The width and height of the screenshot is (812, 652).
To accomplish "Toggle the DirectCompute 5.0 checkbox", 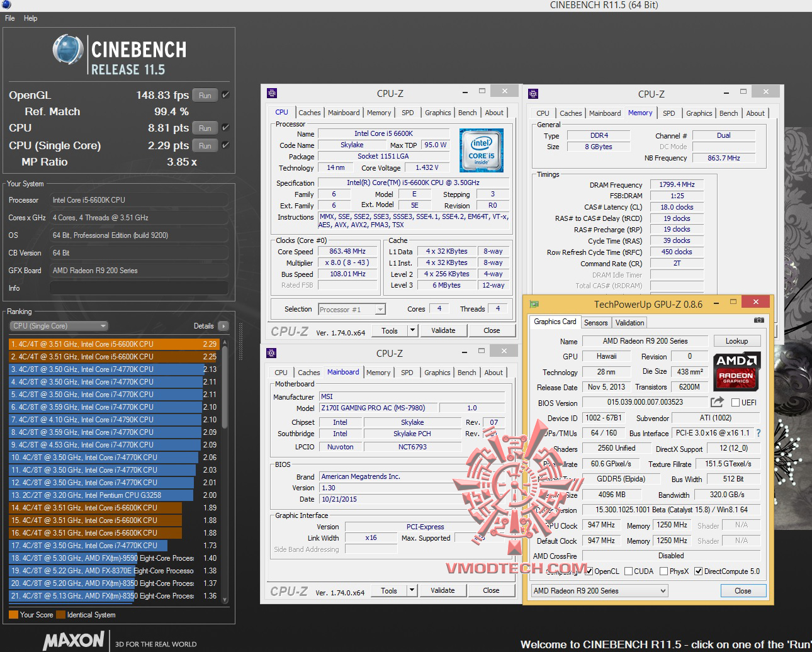I will [x=698, y=571].
